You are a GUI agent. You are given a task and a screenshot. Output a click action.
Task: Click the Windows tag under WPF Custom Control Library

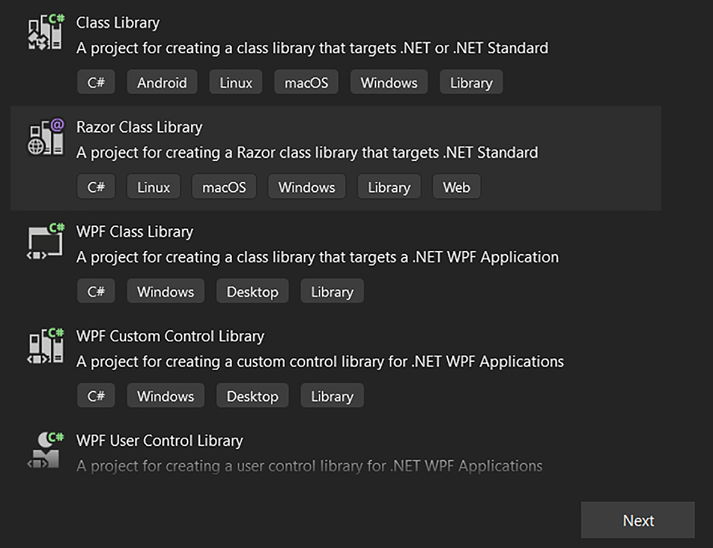(x=166, y=396)
